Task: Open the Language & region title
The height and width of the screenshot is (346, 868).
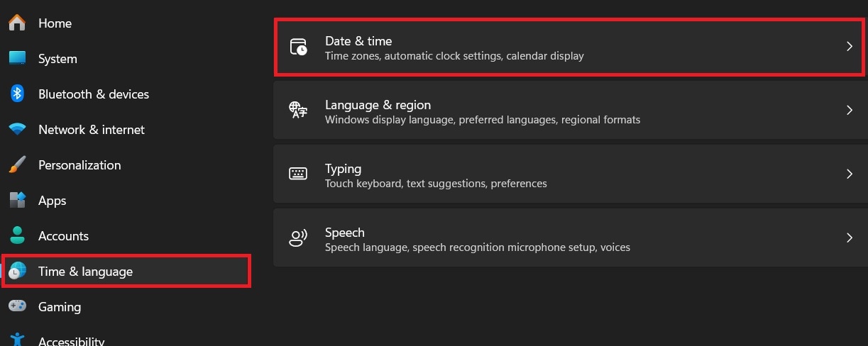Action: [378, 105]
